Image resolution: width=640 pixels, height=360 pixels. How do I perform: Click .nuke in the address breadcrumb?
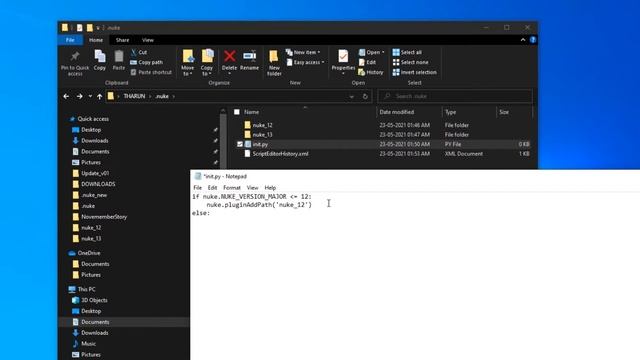[x=162, y=96]
